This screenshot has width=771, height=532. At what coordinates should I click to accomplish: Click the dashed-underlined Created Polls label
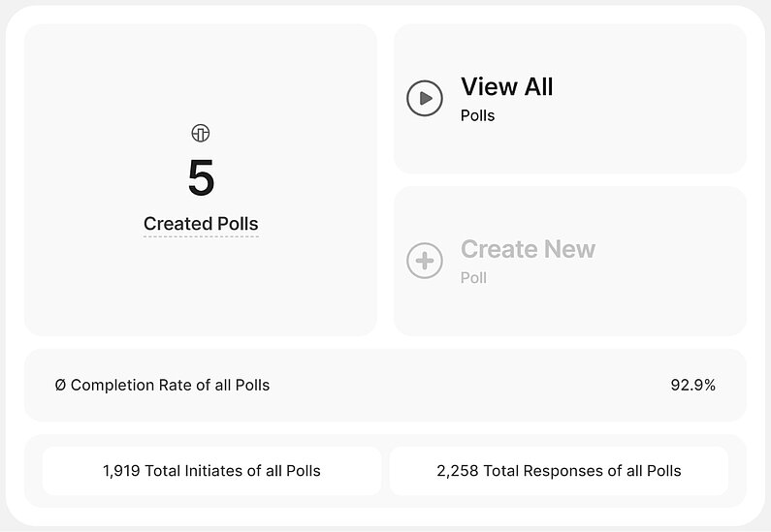(x=201, y=224)
